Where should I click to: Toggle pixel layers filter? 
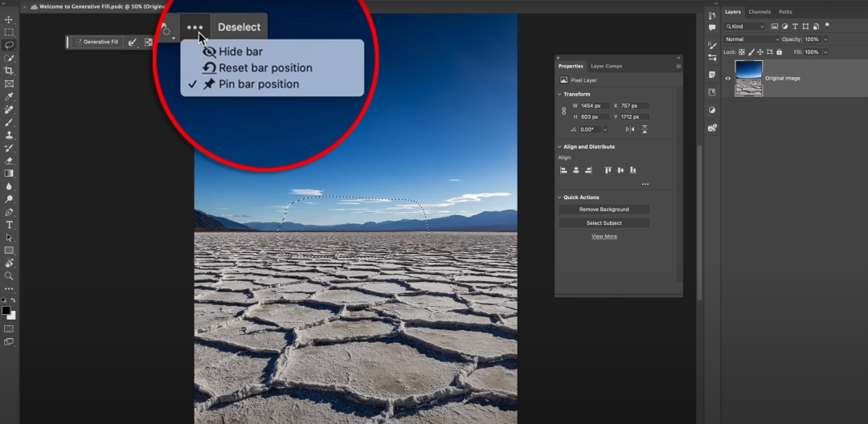775,26
